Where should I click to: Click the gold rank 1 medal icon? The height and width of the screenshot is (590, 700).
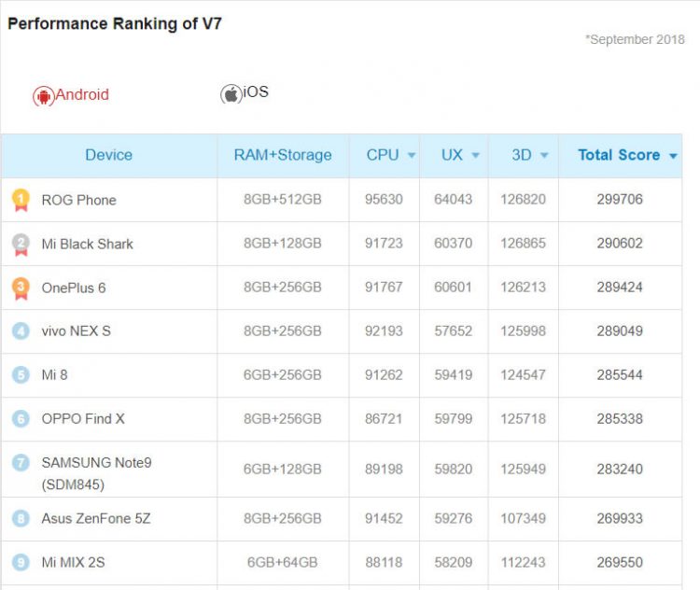tap(21, 200)
